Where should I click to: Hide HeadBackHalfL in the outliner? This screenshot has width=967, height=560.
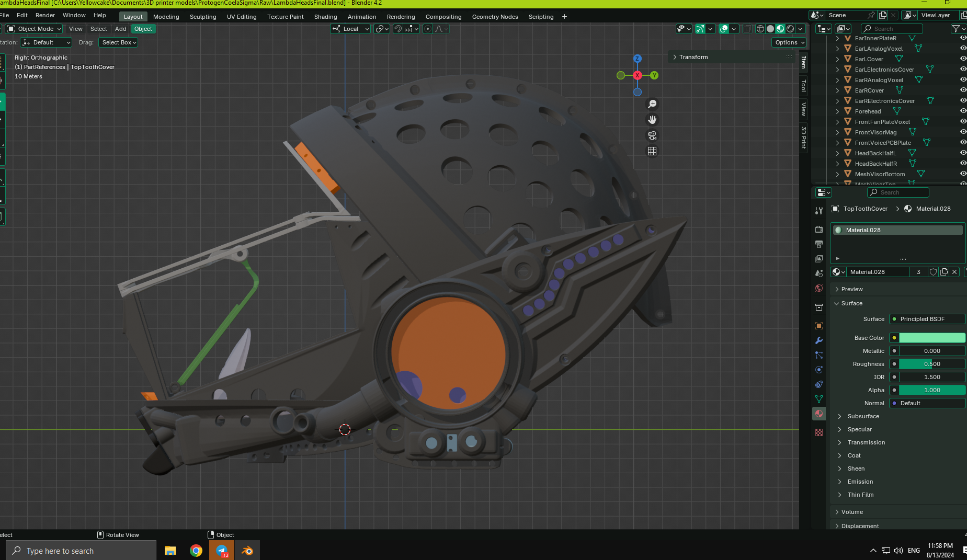click(963, 153)
